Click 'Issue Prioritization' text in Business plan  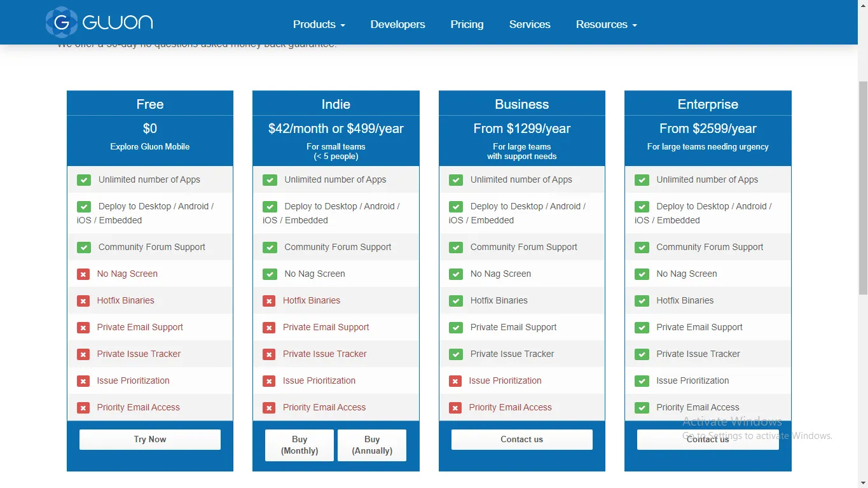pos(506,381)
